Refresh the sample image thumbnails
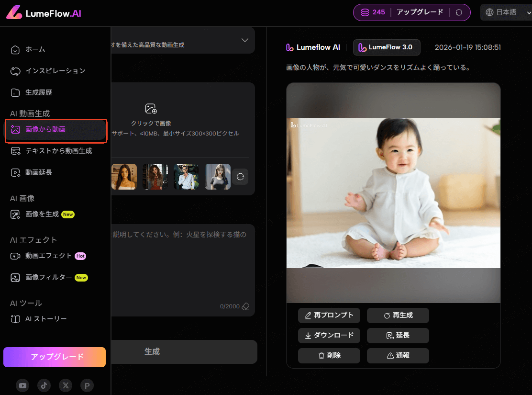This screenshot has width=532, height=395. [240, 176]
